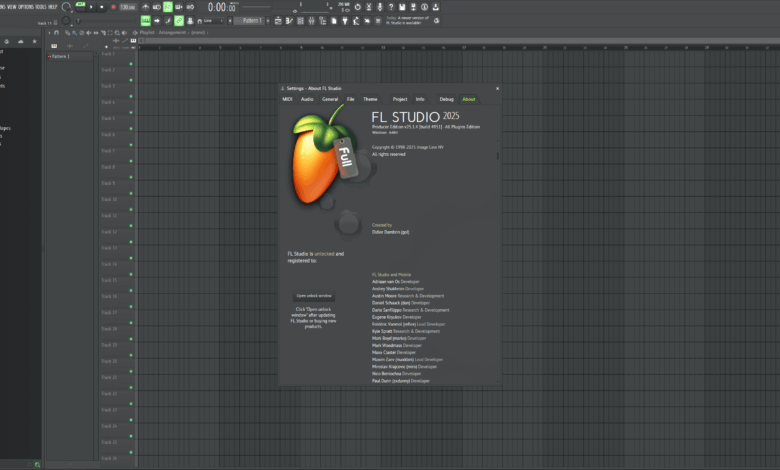Toggle loop recording icon
The image size is (780, 470).
[x=190, y=7]
